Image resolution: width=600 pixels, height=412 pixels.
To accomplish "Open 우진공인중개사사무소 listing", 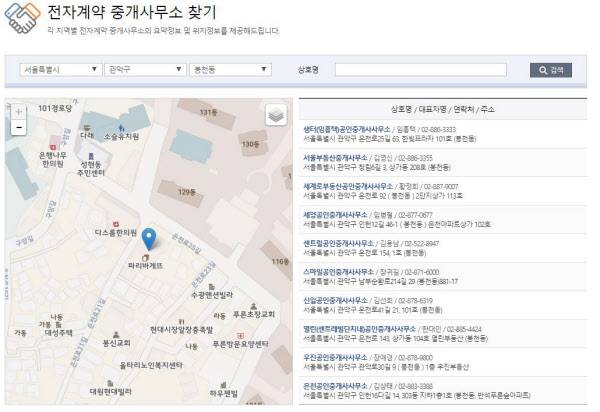I will pyautogui.click(x=335, y=357).
